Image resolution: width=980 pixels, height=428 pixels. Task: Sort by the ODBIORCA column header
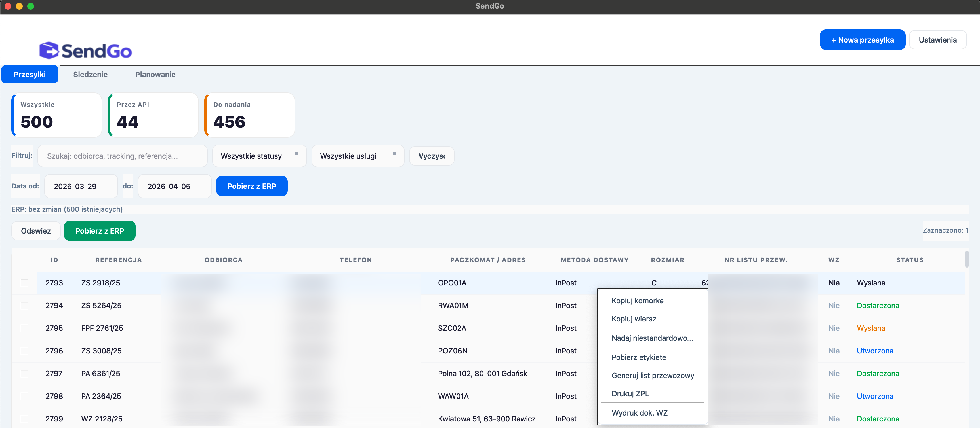coord(223,260)
